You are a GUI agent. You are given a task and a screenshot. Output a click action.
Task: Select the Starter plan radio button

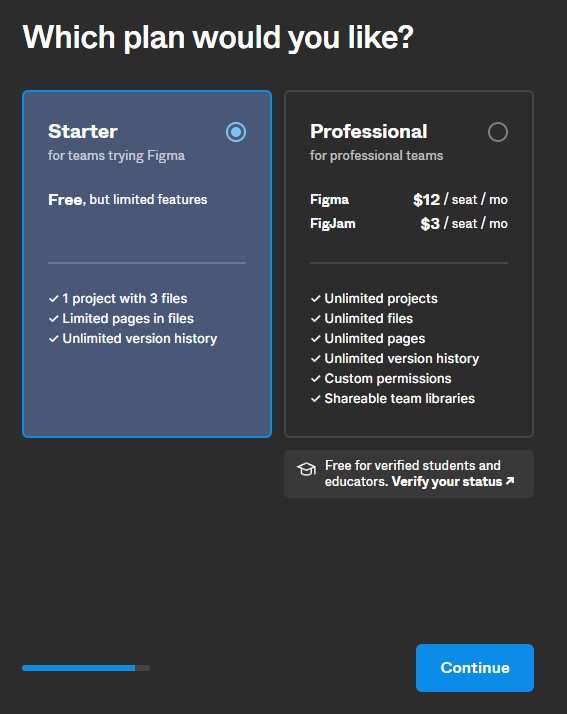click(x=236, y=132)
